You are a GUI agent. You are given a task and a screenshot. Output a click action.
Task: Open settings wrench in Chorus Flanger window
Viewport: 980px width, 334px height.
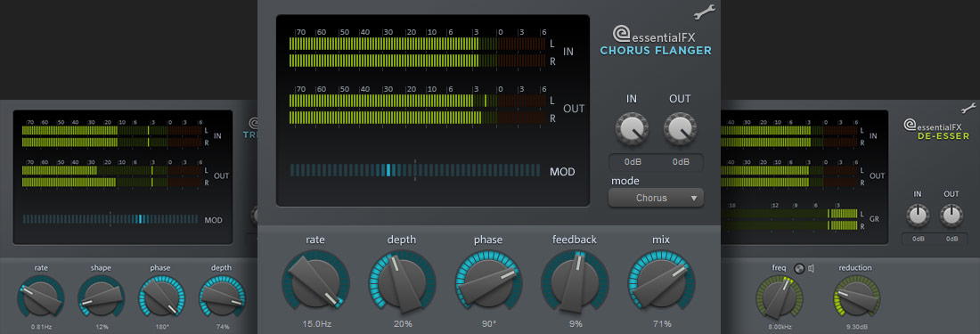705,12
